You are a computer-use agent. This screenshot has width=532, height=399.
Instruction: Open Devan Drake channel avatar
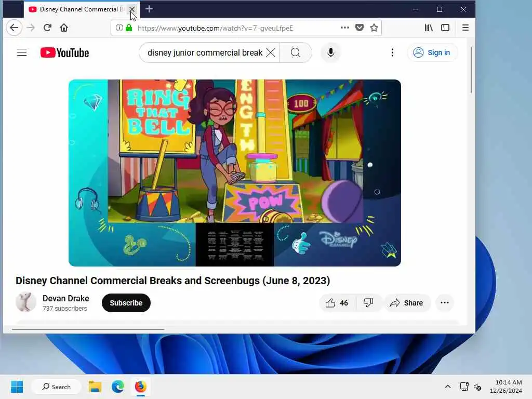(26, 302)
